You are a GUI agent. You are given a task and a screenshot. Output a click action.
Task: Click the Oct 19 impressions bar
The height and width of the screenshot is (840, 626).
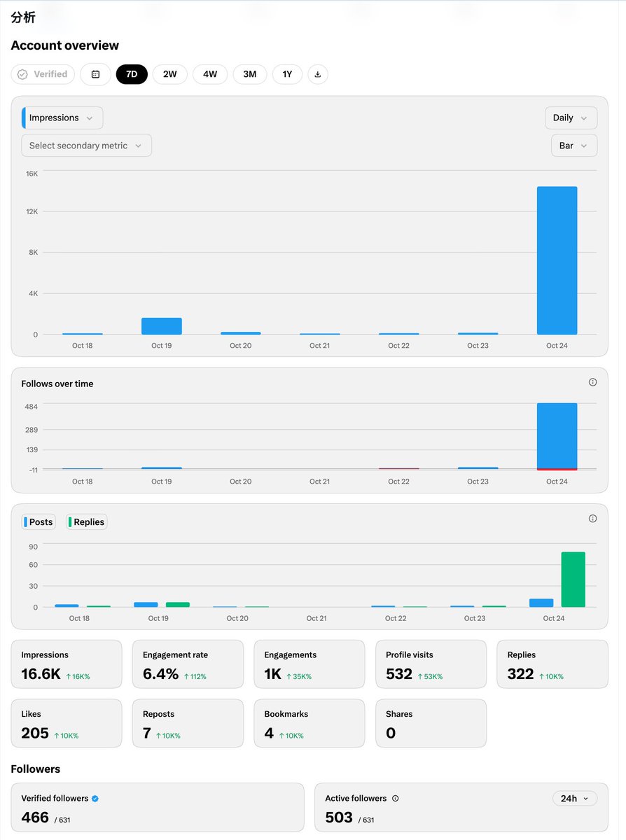[162, 326]
